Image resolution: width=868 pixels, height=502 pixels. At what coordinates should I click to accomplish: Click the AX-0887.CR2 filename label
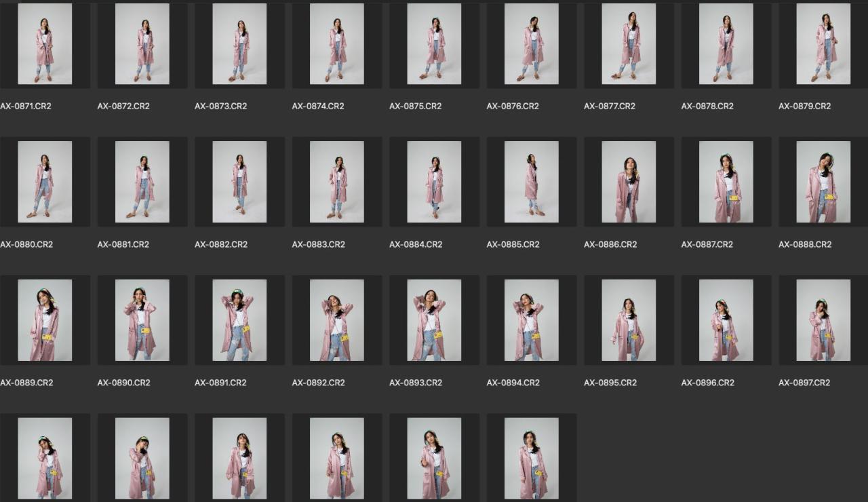pos(707,244)
